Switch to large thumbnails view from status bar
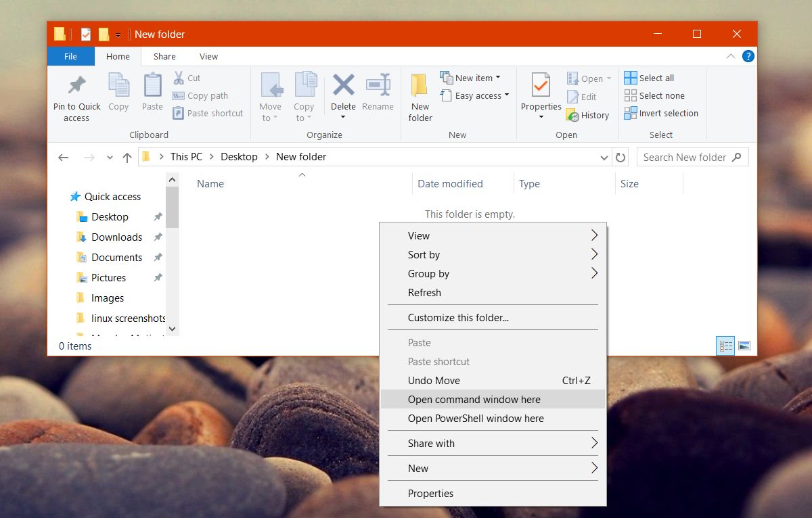 (x=743, y=346)
